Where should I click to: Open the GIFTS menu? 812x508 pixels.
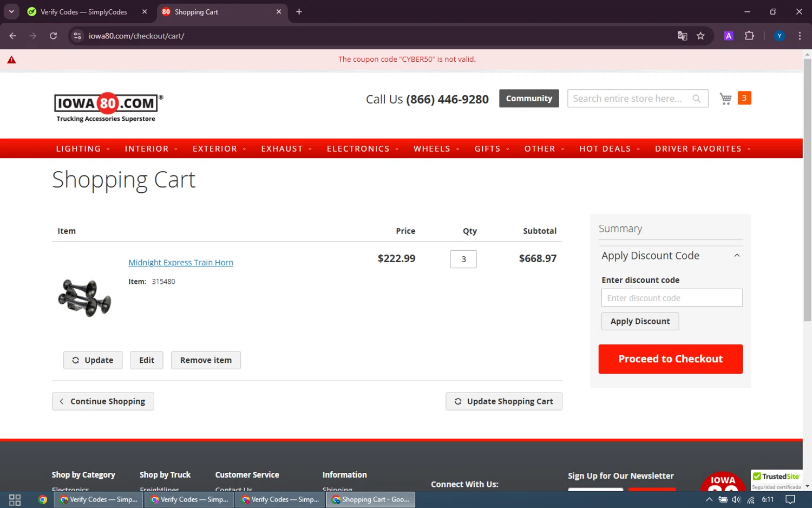[492, 148]
